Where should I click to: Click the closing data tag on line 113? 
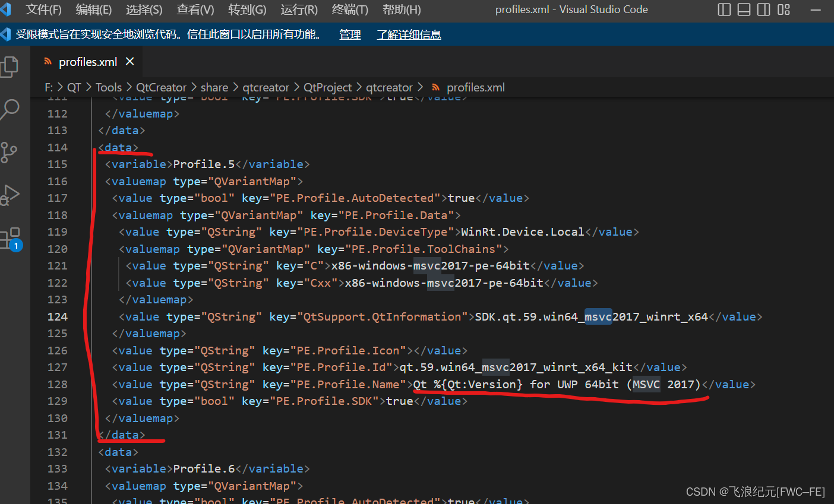click(122, 130)
